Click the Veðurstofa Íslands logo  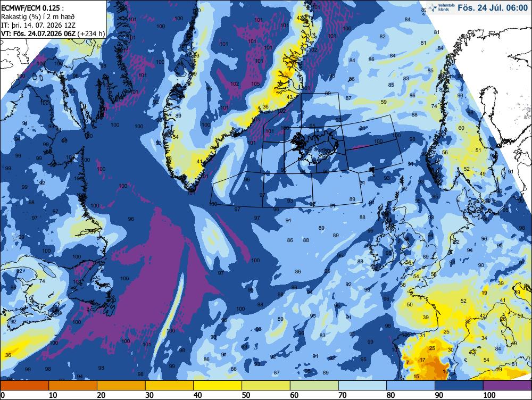(441, 8)
